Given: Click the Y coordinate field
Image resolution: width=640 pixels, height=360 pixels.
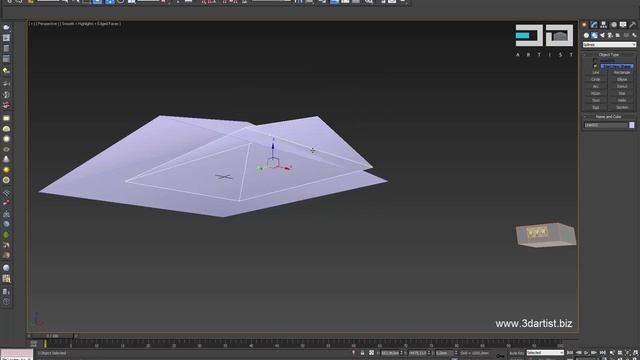Looking at the screenshot, I should (x=417, y=353).
